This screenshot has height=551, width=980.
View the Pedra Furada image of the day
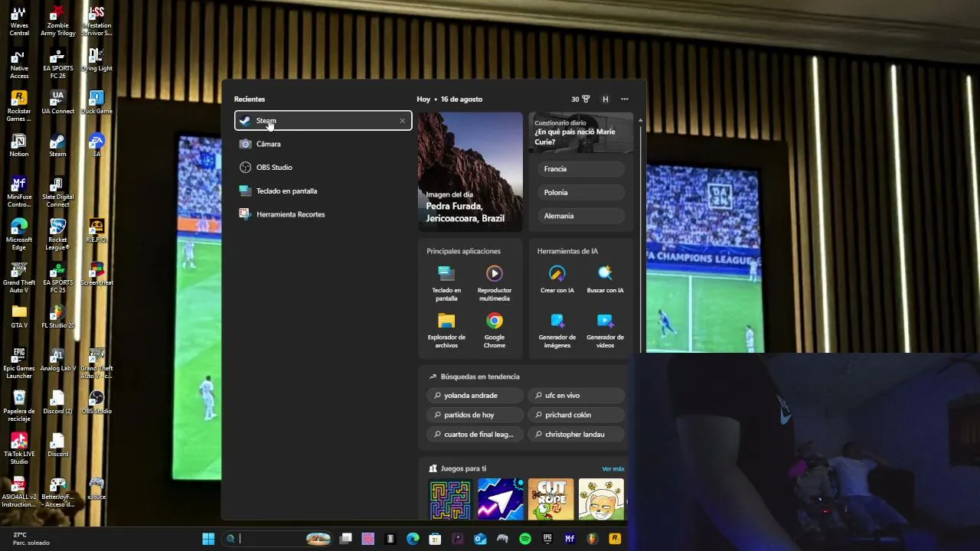470,172
